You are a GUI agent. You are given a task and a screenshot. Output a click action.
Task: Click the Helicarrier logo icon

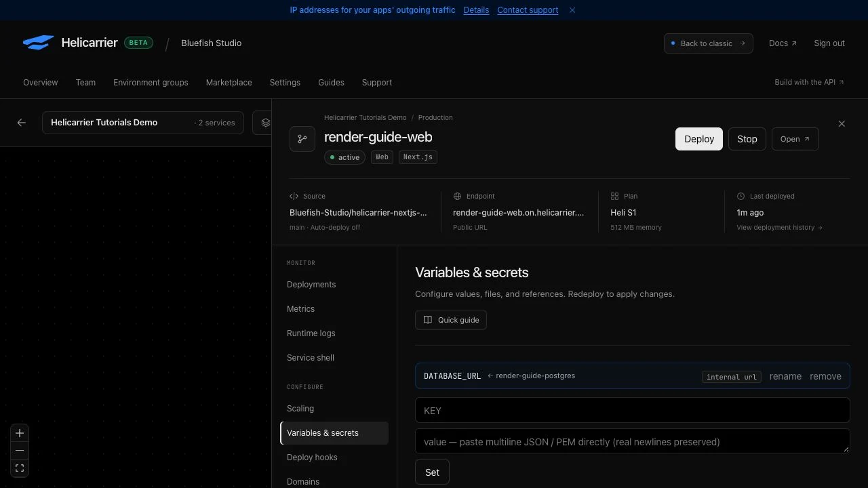pos(38,43)
